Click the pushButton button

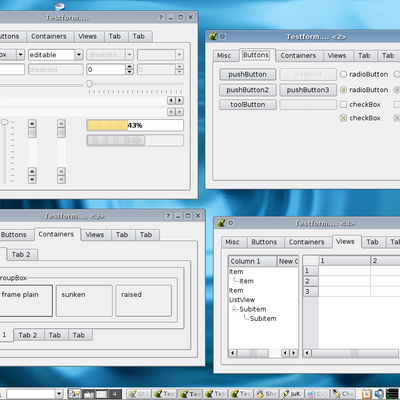coord(248,75)
